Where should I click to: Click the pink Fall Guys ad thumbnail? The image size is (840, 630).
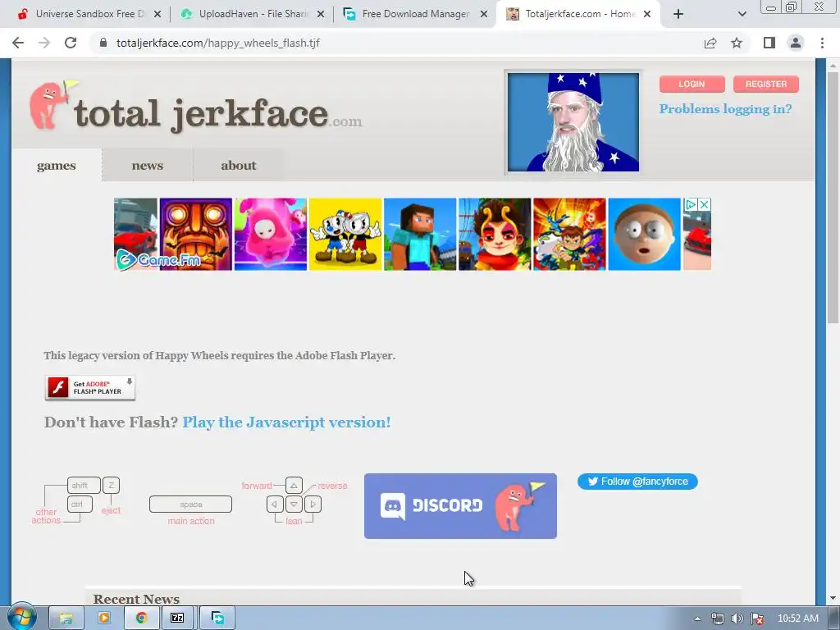(x=271, y=234)
